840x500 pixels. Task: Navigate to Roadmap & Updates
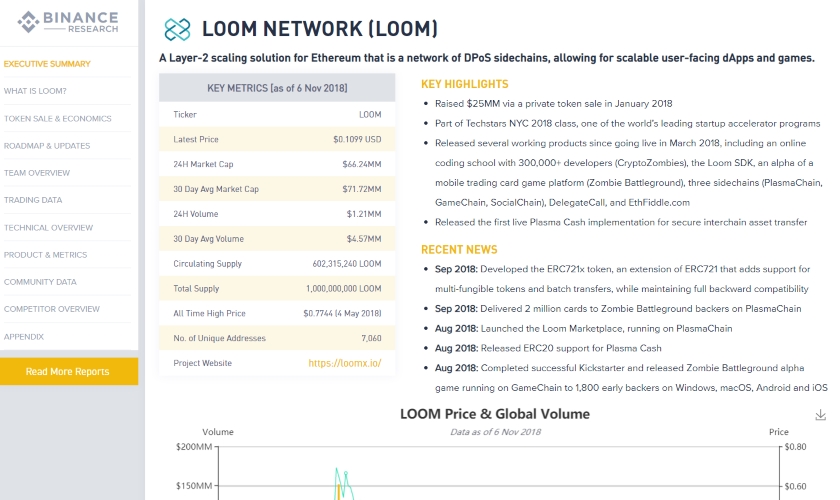coord(47,146)
